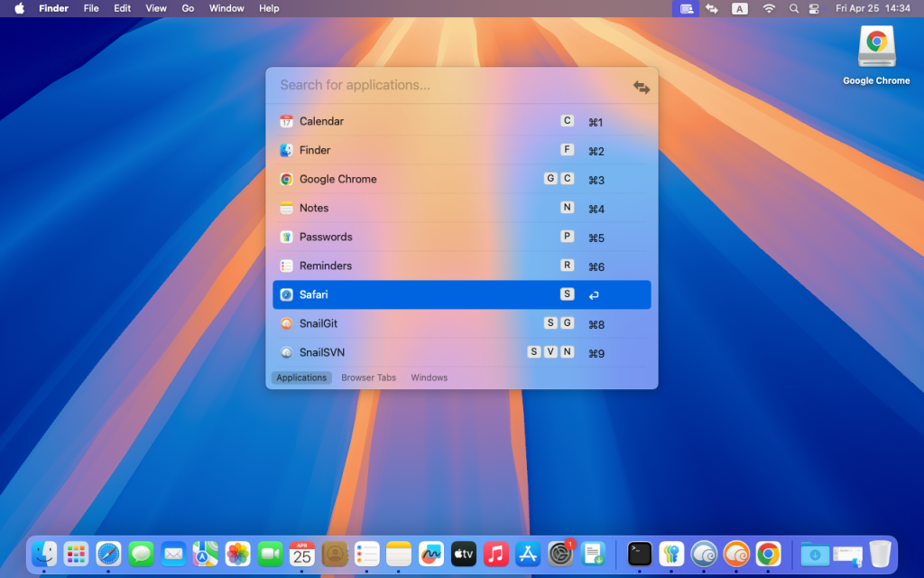Open Mail from the Dock

coord(173,555)
